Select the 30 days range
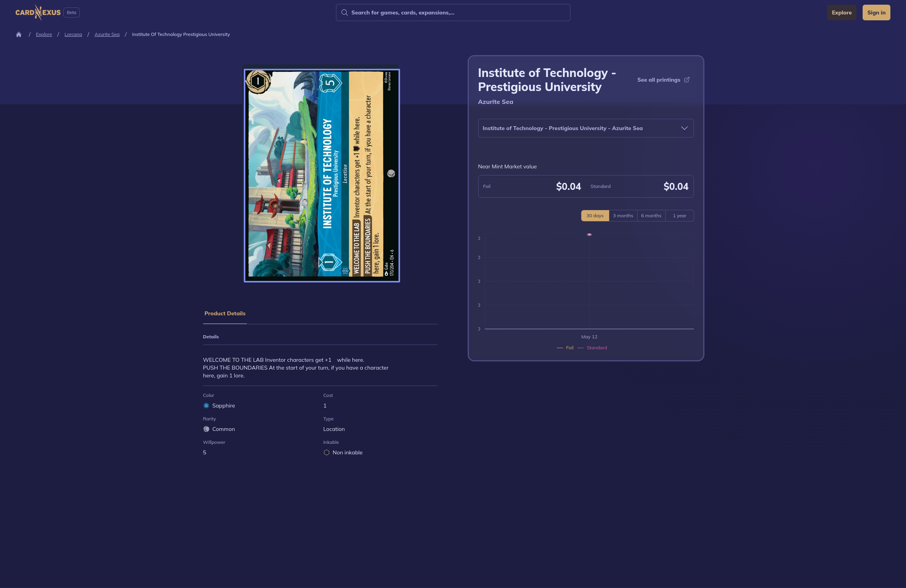906x588 pixels. point(595,216)
